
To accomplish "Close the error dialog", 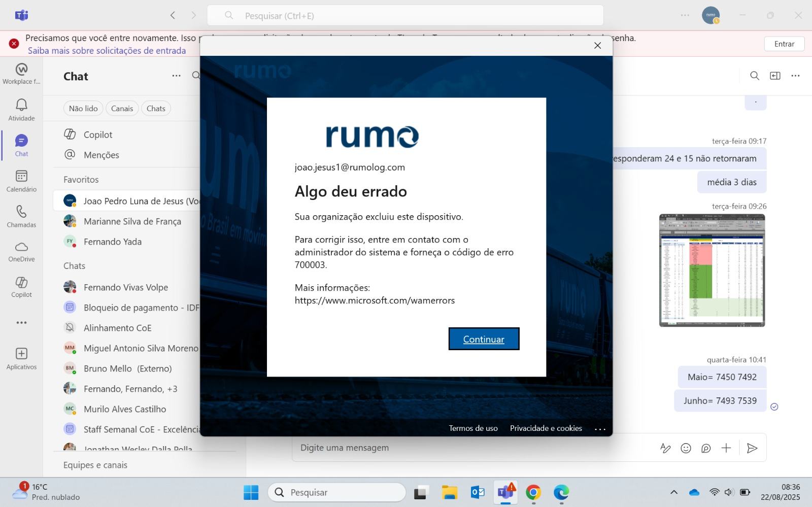I will (597, 46).
